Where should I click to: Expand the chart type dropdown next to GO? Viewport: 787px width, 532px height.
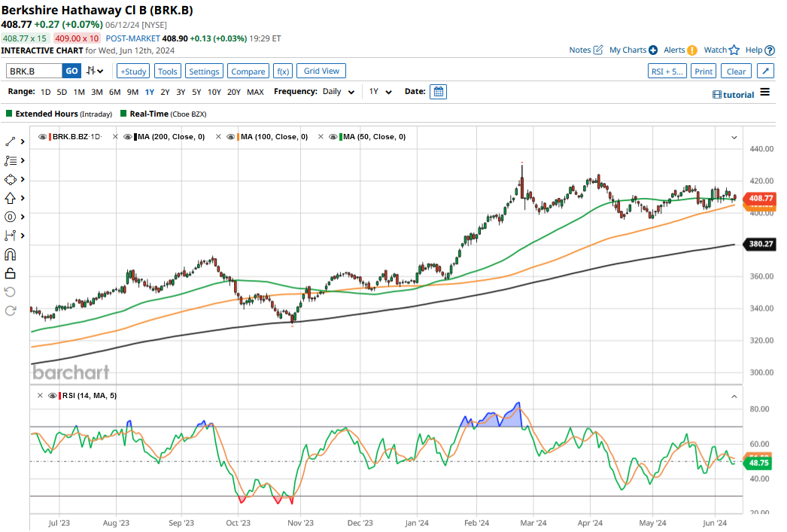pyautogui.click(x=95, y=71)
